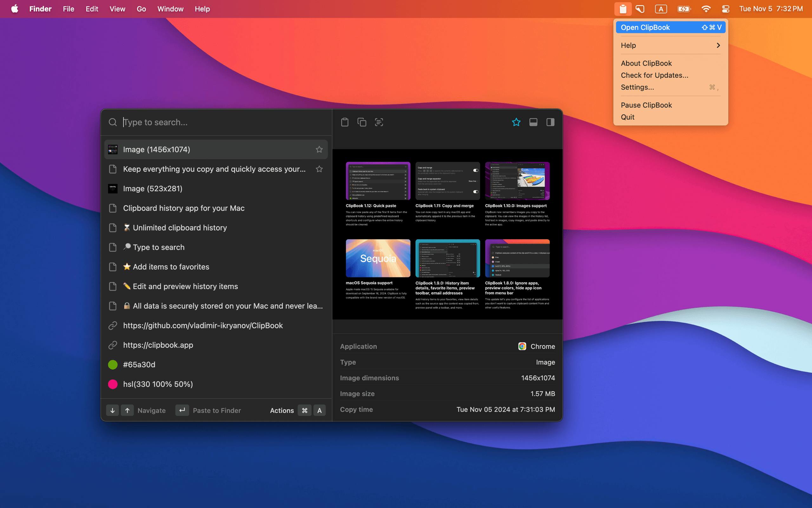The width and height of the screenshot is (812, 508).
Task: Click the Chrome application icon in details
Action: 522,346
